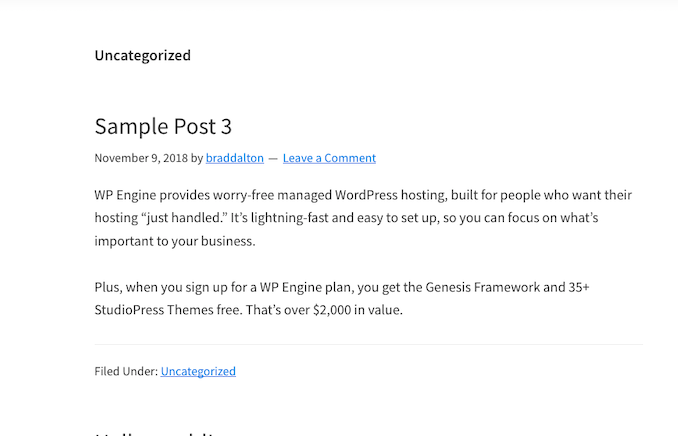Click the Filed Under label
Screen dimensions: 678x436
126,371
